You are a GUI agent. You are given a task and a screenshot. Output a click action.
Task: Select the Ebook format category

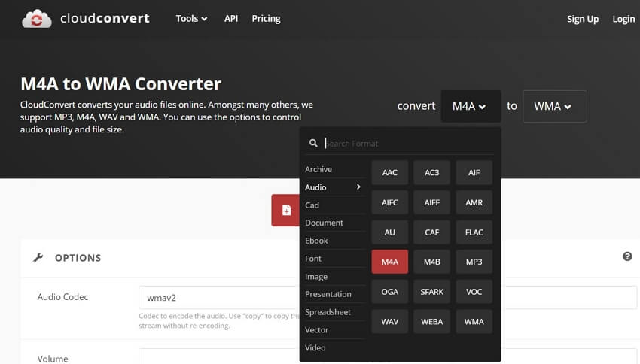coord(316,241)
